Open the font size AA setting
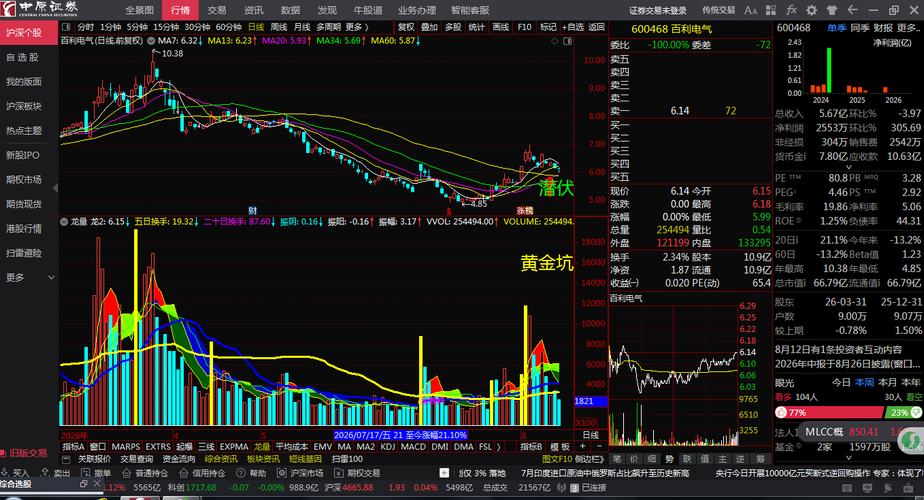924x500 pixels. (x=751, y=10)
